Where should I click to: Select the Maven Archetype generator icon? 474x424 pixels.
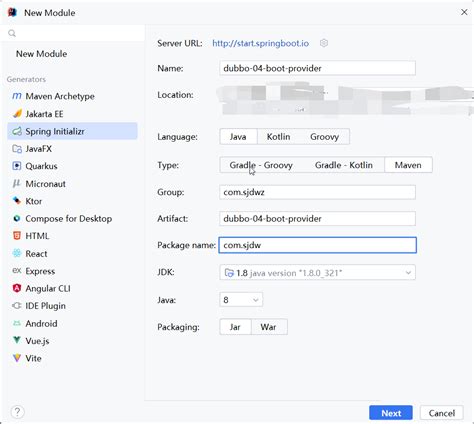coord(17,96)
